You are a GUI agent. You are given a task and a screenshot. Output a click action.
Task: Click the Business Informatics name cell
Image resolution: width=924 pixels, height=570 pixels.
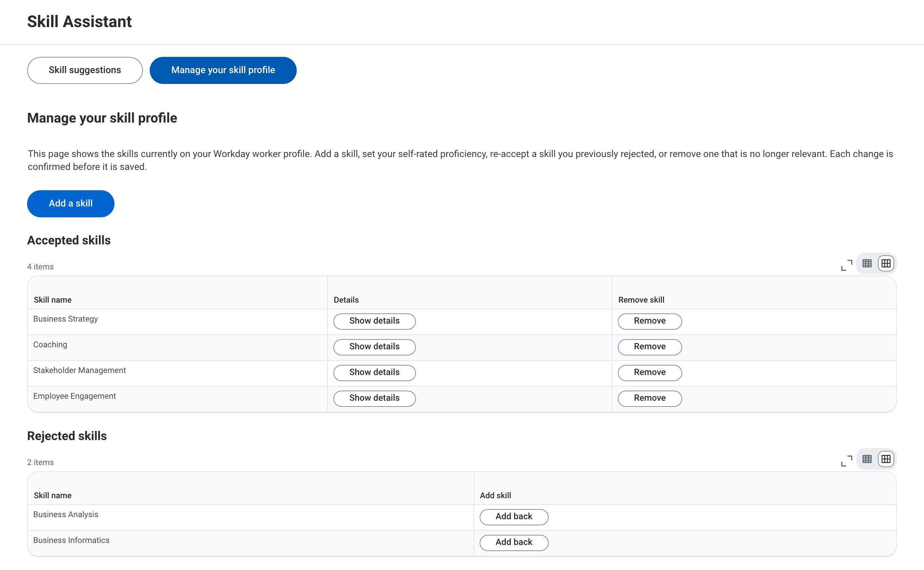coord(250,543)
